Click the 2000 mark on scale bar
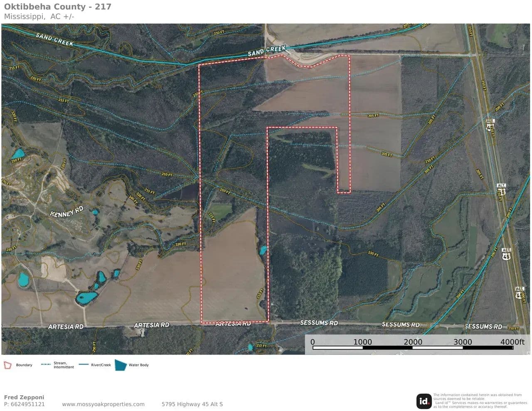The height and width of the screenshot is (411, 532). [413, 342]
